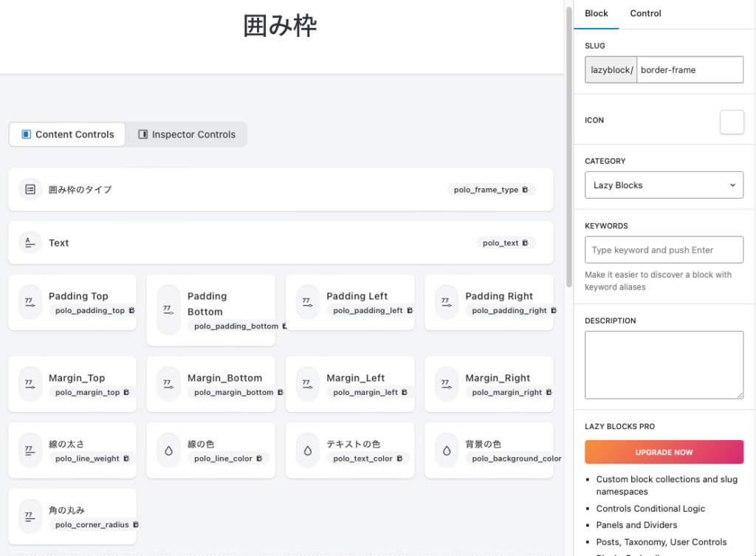The height and width of the screenshot is (556, 756).
Task: Copy the polo_frame_type slug with its copy icon
Action: pyautogui.click(x=525, y=190)
